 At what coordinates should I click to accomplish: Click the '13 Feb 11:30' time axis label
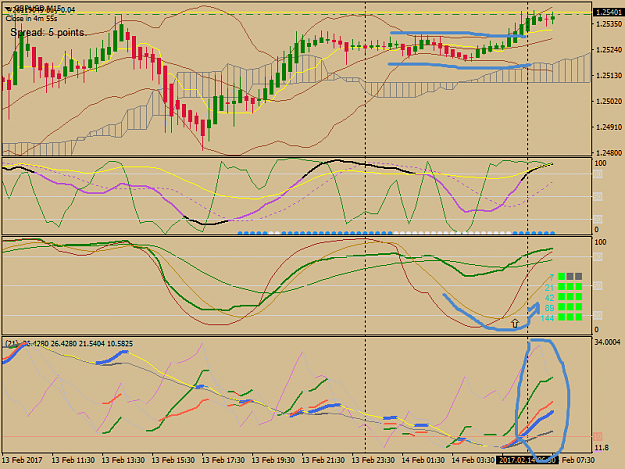pos(73,460)
